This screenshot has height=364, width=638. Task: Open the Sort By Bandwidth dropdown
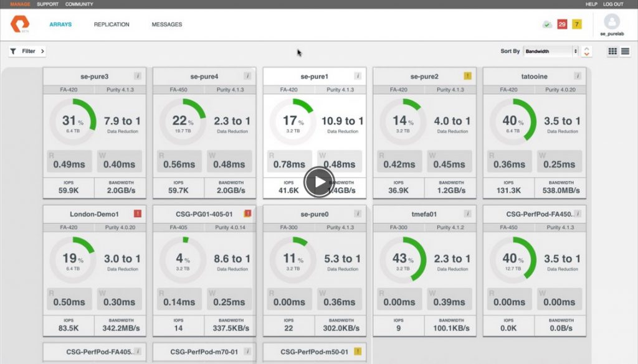coord(551,51)
